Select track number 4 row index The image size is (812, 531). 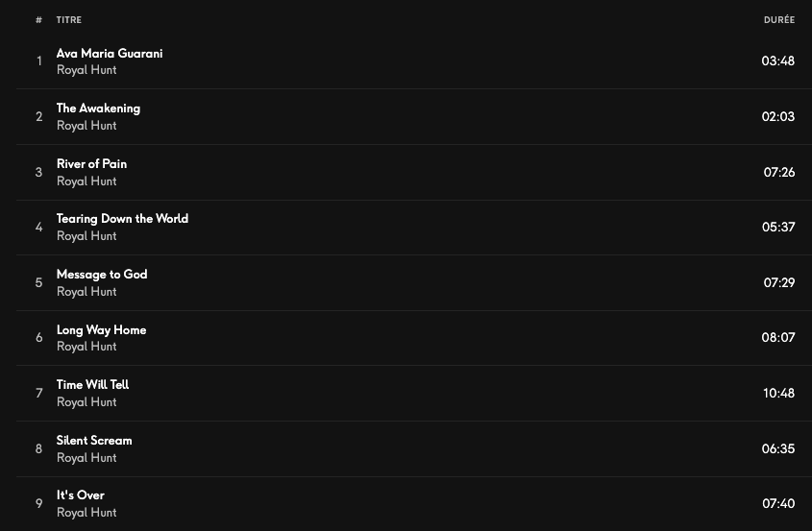tap(39, 228)
